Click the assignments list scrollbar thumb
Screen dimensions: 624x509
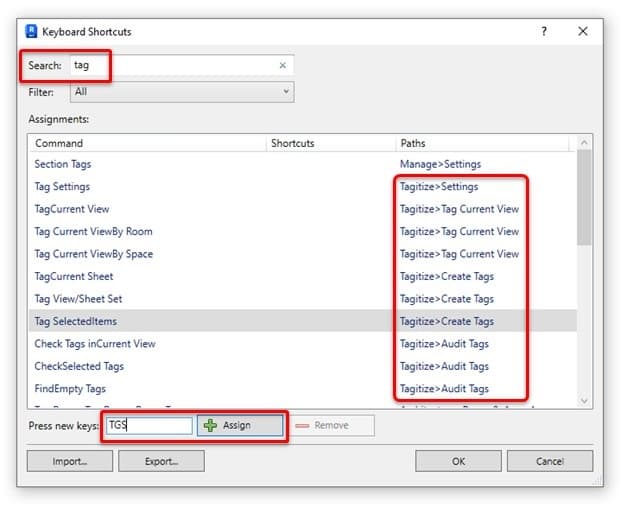click(x=584, y=197)
